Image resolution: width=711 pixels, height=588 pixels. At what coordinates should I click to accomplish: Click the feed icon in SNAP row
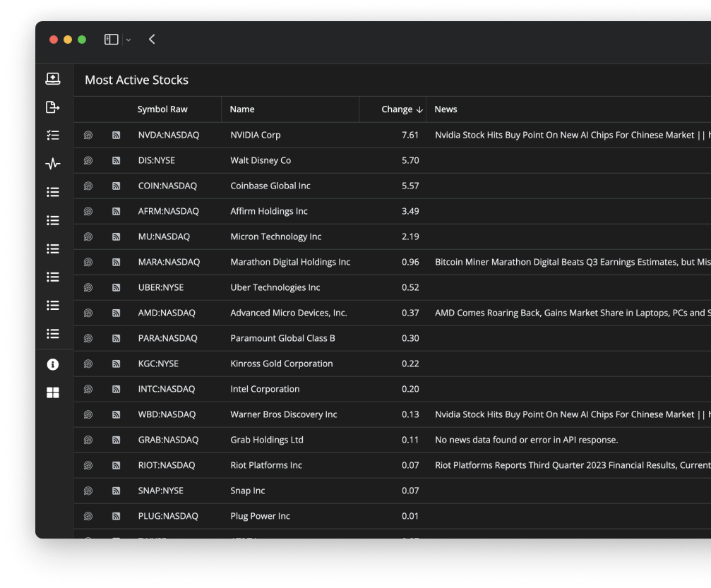tap(116, 491)
